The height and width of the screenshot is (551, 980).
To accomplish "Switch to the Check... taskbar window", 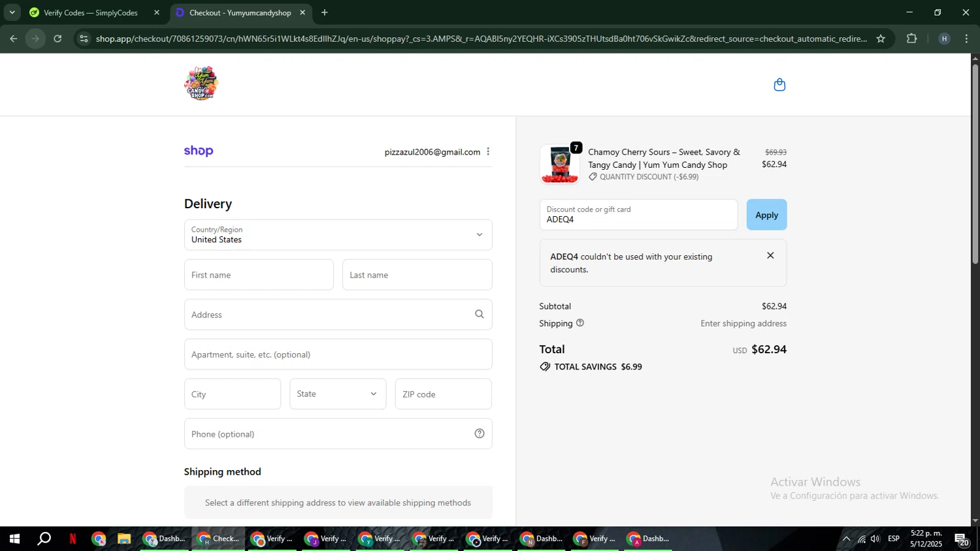I will (x=218, y=539).
